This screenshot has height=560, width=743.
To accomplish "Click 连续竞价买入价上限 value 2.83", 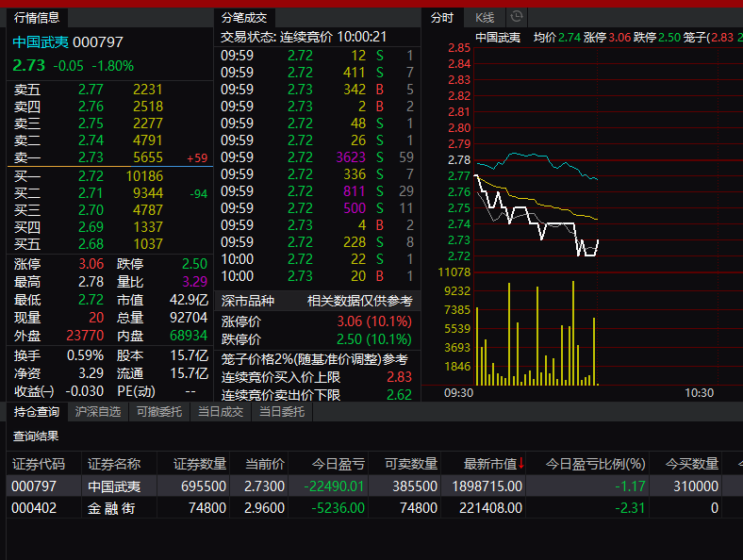I will [400, 377].
